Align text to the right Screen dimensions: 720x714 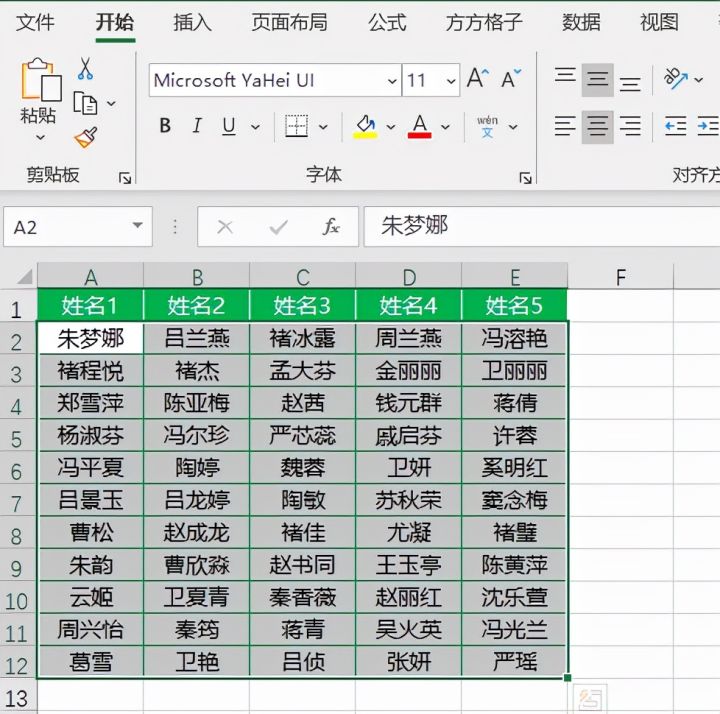pos(630,126)
